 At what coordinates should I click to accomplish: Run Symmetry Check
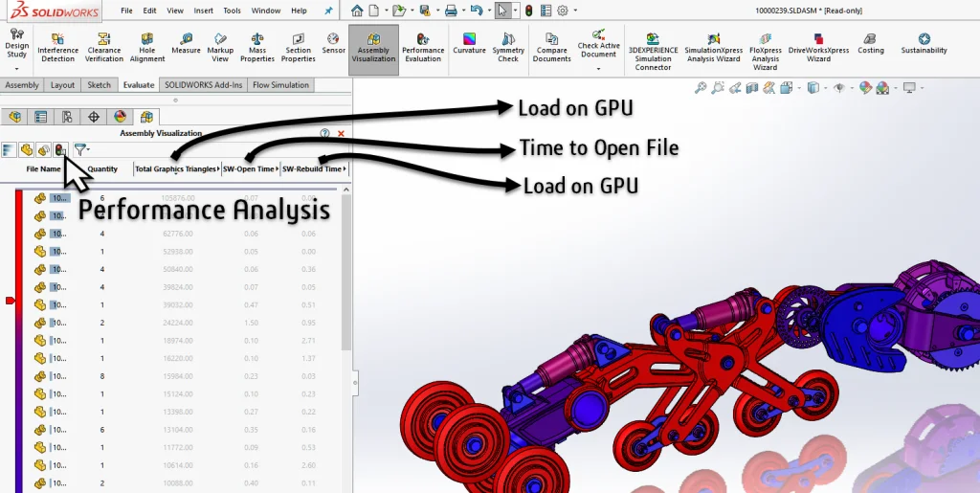(x=508, y=48)
